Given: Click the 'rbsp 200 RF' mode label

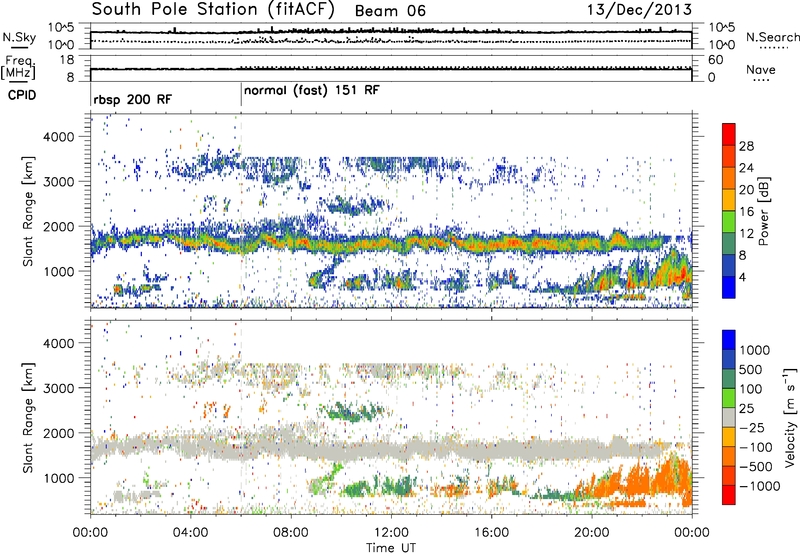Looking at the screenshot, I should coord(133,99).
